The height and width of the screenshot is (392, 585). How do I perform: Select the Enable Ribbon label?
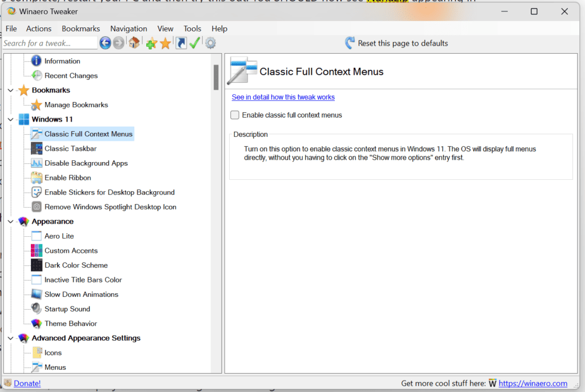pos(68,178)
